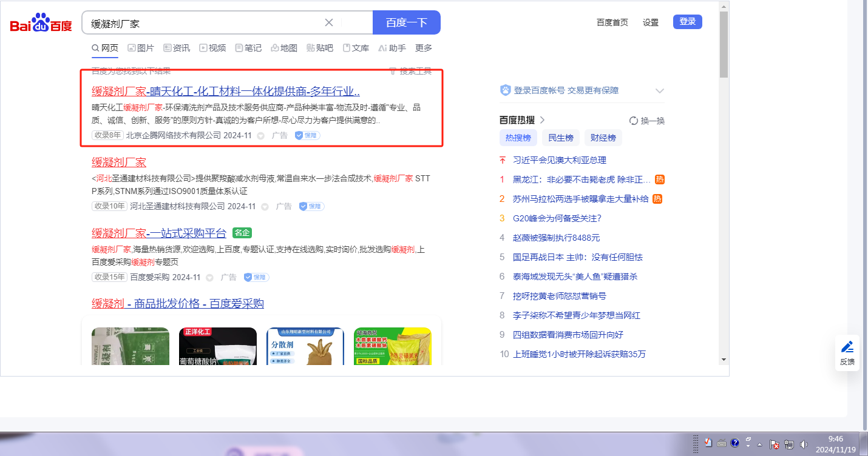868x456 pixels.
Task: Open the Action Center flag tray icon
Action: tap(775, 444)
